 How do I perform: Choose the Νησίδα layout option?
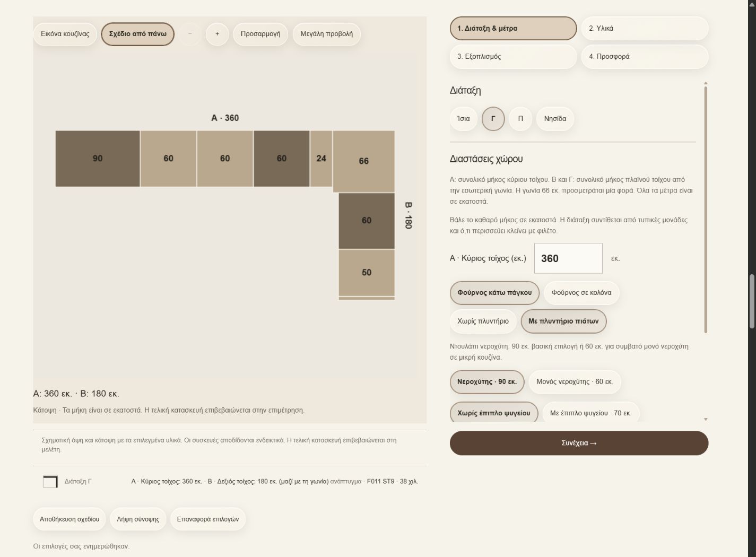click(555, 119)
